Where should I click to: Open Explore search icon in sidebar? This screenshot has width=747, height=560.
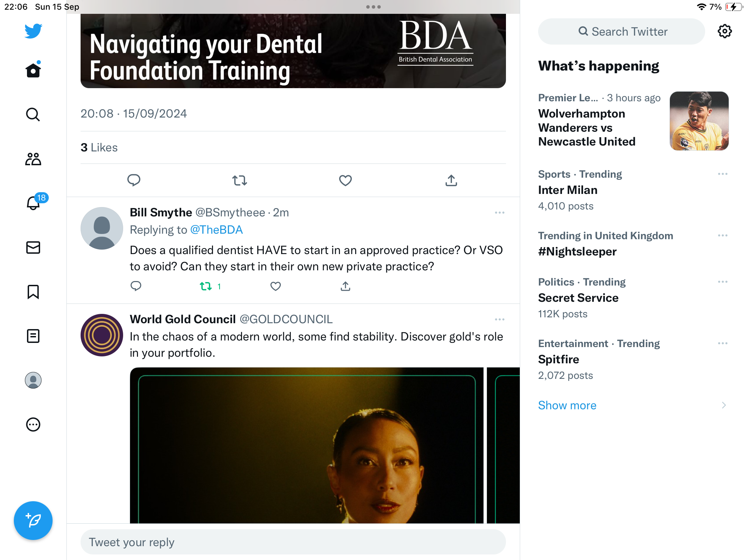pyautogui.click(x=33, y=114)
